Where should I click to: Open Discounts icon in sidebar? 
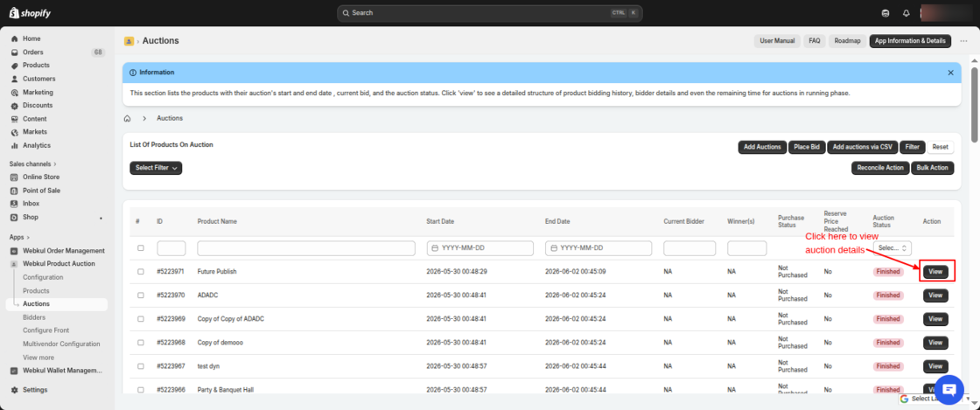coord(14,106)
